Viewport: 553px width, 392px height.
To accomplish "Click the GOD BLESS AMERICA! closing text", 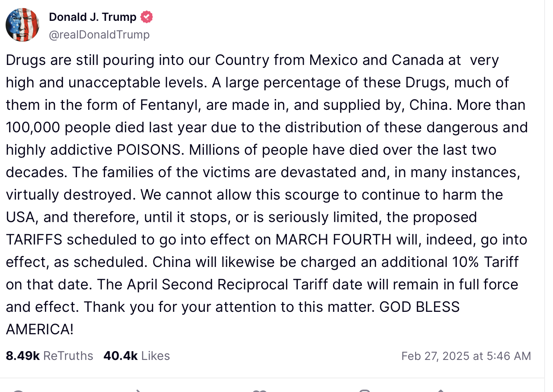I will point(232,318).
